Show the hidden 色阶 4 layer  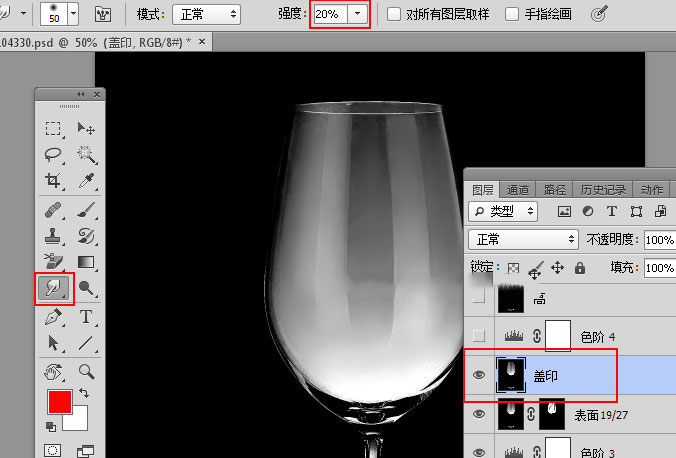[x=479, y=336]
